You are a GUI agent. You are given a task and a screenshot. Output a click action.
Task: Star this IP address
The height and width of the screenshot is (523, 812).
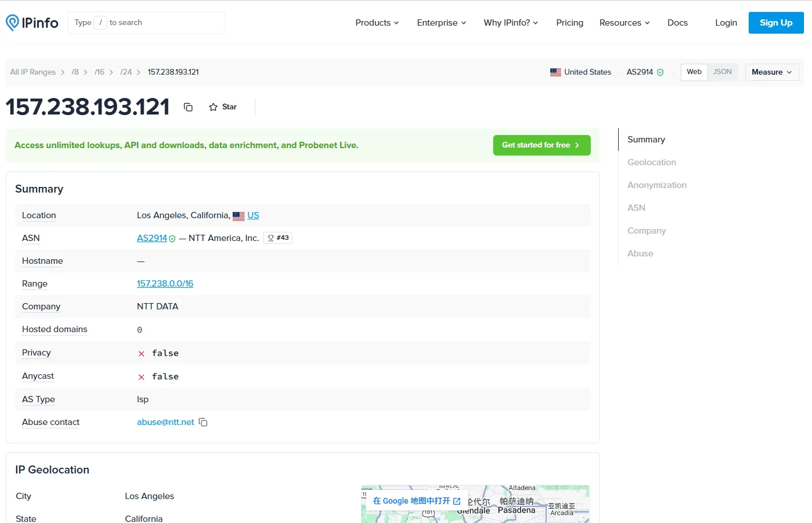(223, 107)
